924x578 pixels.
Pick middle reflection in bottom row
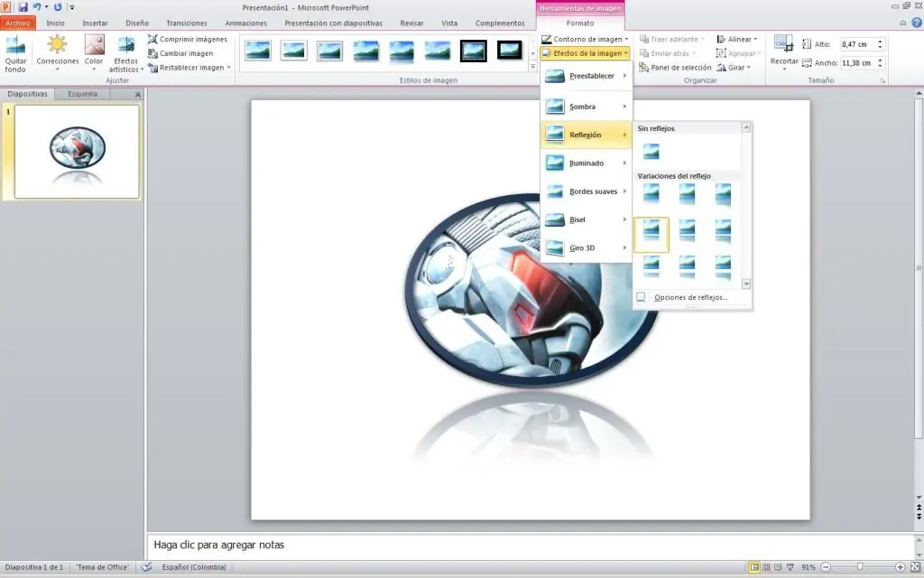(x=687, y=267)
